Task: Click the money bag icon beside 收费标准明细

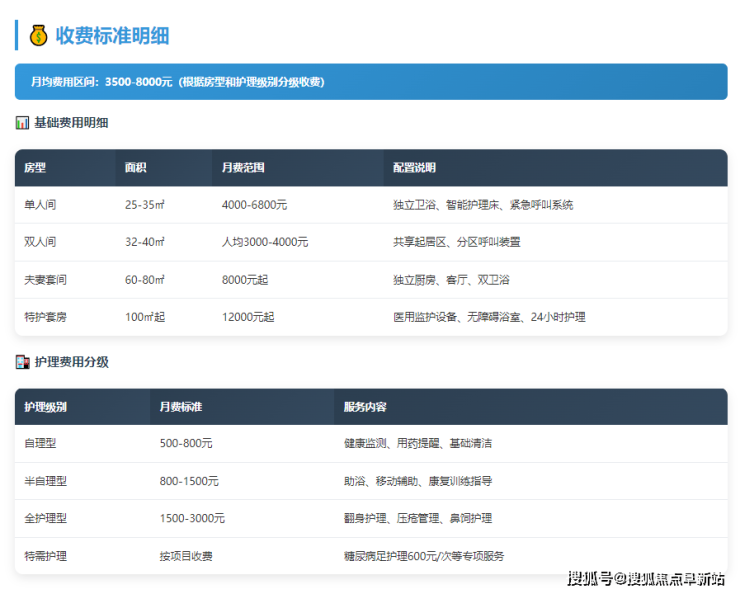Action: [x=39, y=36]
